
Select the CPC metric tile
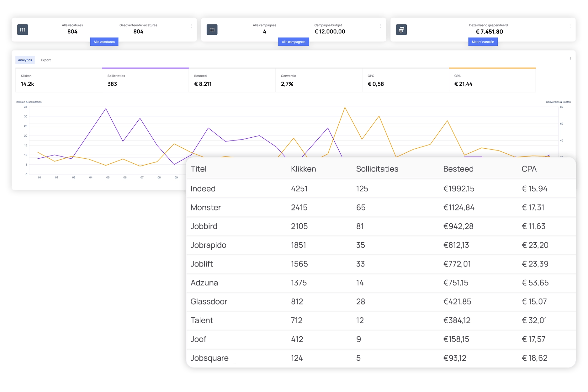405,80
